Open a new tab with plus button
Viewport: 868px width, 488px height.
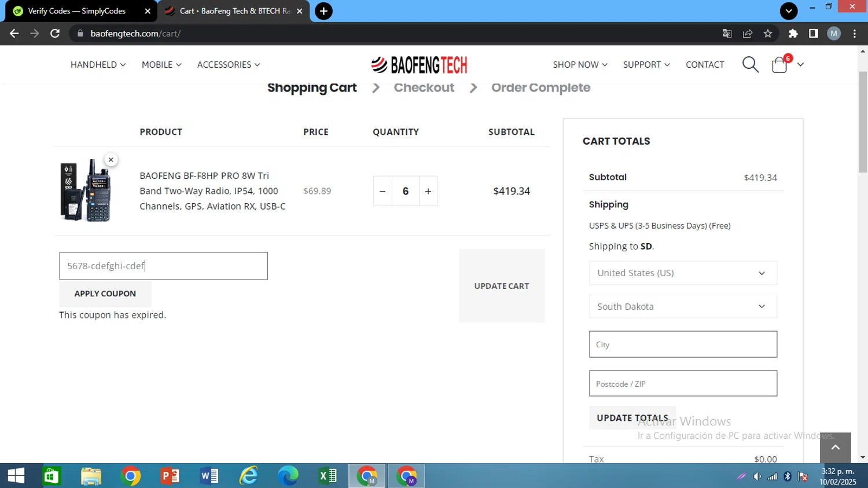(x=323, y=11)
